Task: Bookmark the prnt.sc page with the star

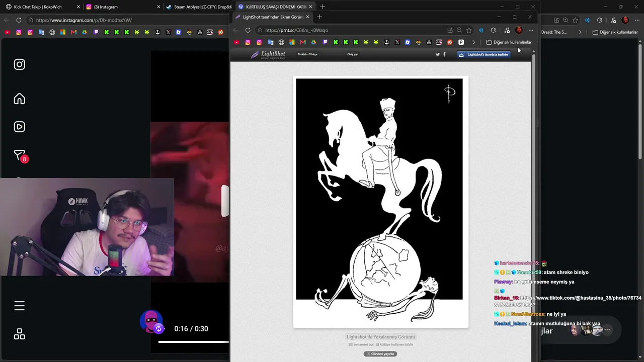Action: click(x=469, y=30)
